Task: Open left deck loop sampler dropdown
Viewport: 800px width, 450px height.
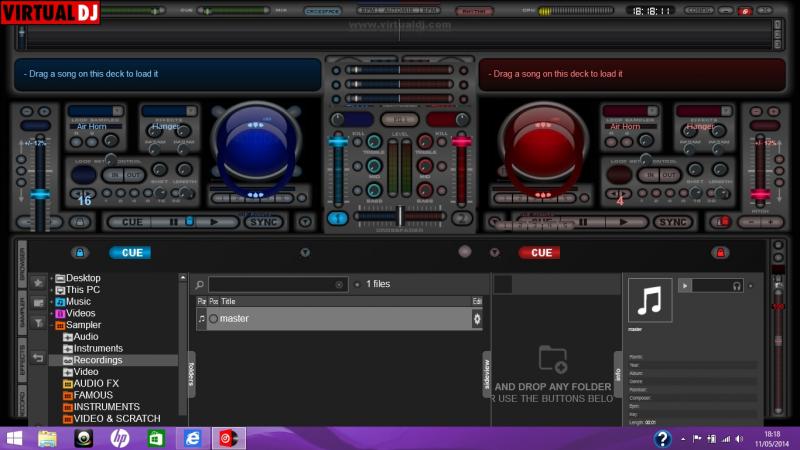Action: tap(117, 111)
